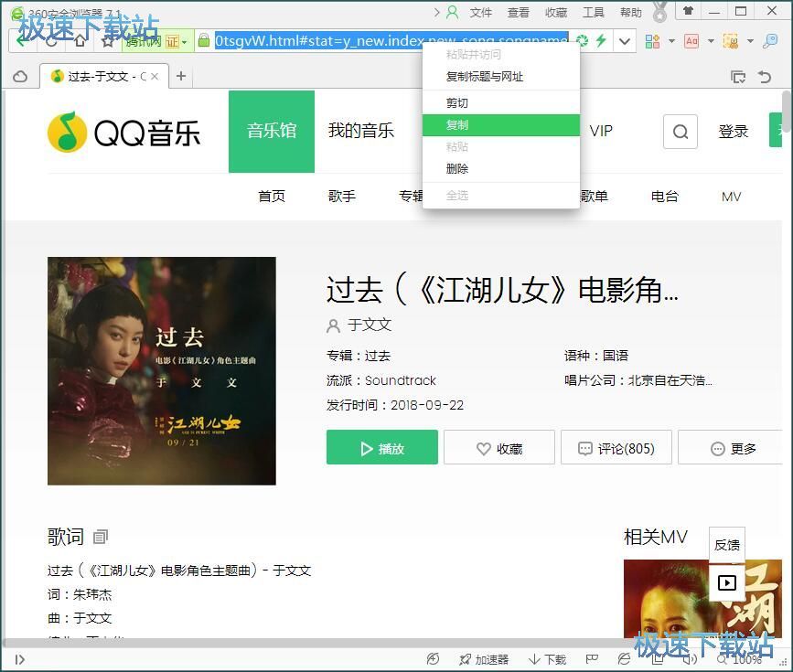Viewport: 793px width, 672px height.
Task: Click the browser skin shirt icon
Action: click(x=688, y=12)
